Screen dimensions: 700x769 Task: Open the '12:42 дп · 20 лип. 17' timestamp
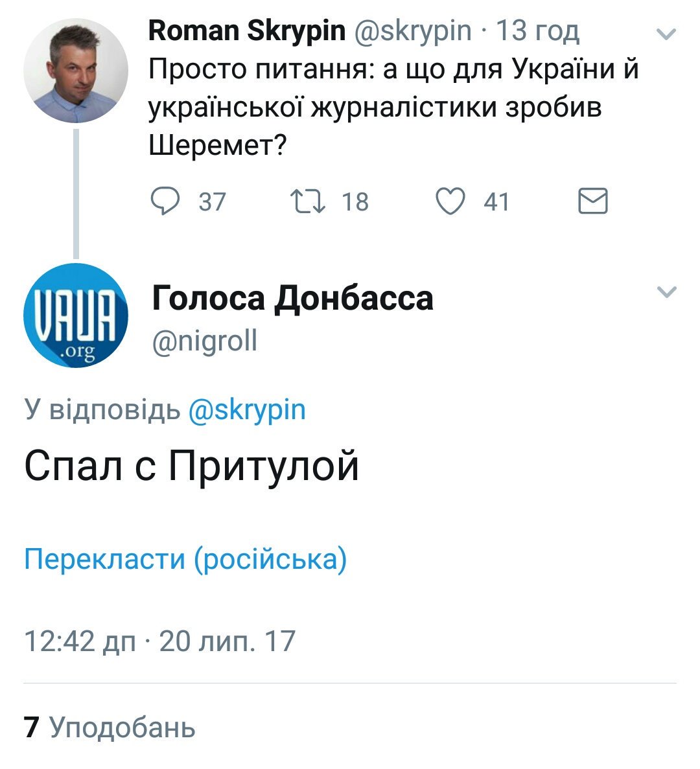(x=159, y=641)
